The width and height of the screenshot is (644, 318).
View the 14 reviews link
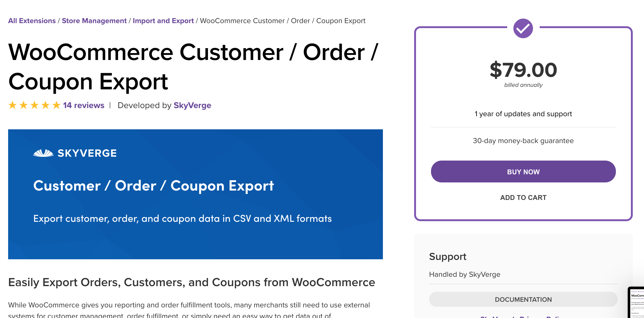tap(84, 105)
